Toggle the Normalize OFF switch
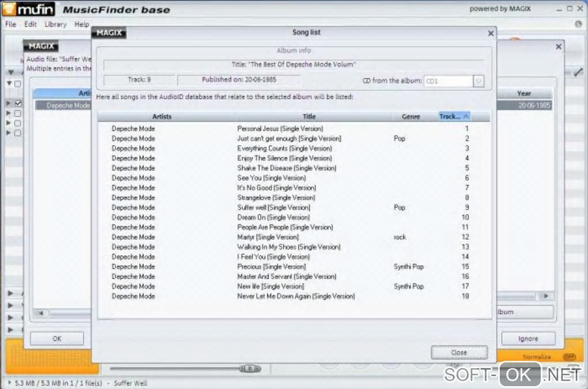Viewport: 588px width, 389px height. point(569,357)
